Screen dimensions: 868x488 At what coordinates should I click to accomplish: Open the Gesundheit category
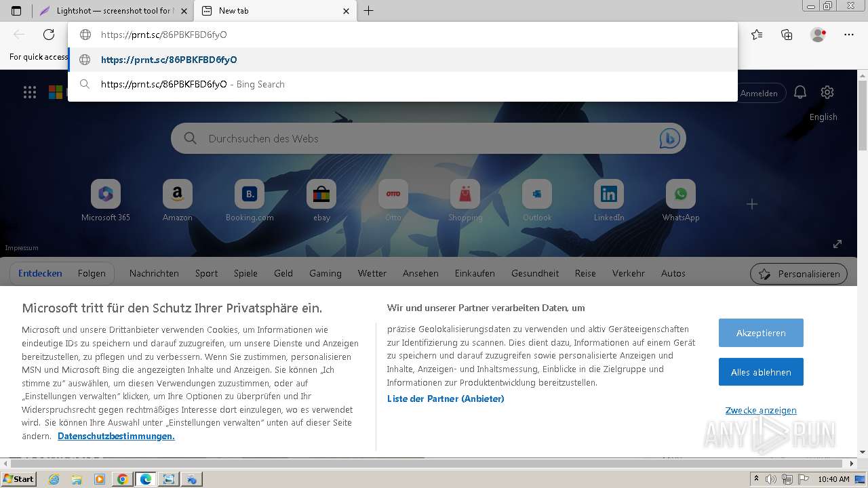535,273
